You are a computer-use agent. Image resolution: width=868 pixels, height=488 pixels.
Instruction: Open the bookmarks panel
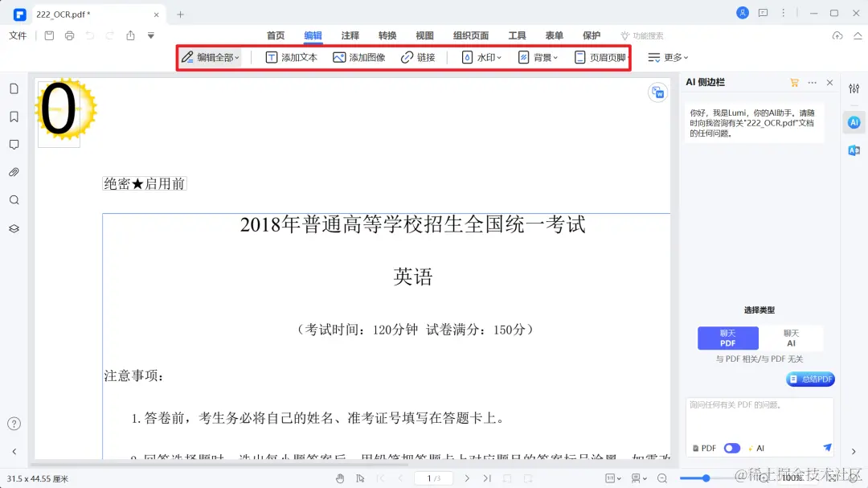14,116
